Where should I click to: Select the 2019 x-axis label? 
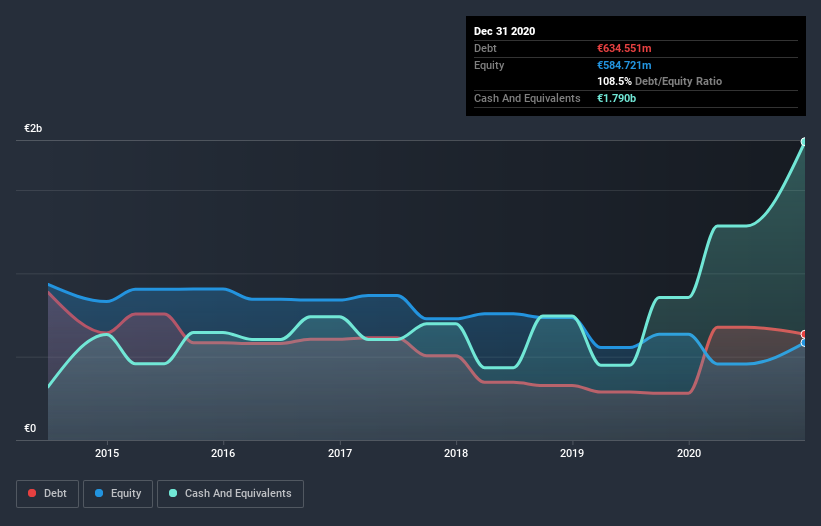(x=572, y=453)
